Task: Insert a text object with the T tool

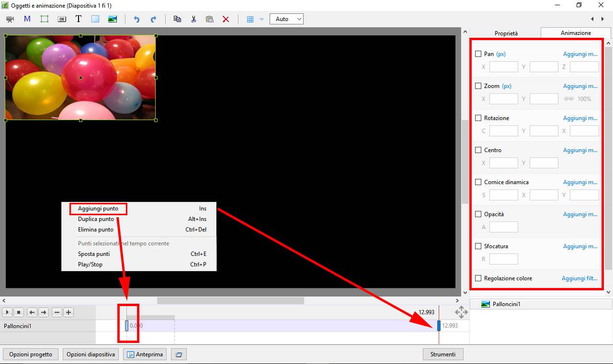Action: pyautogui.click(x=79, y=19)
